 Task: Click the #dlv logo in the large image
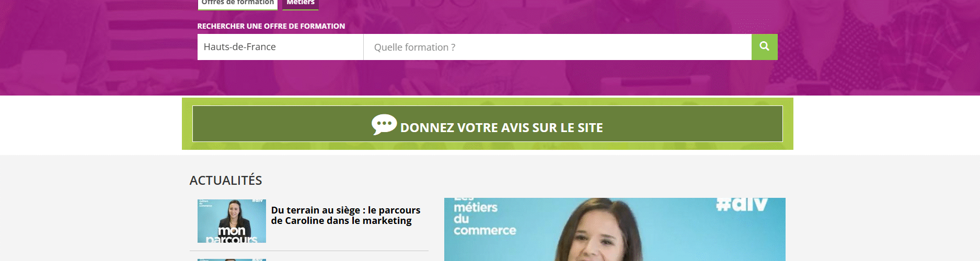click(742, 204)
